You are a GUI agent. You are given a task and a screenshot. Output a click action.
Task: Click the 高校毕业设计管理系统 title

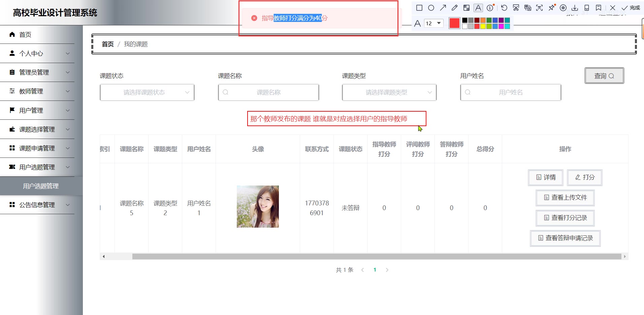(x=55, y=13)
